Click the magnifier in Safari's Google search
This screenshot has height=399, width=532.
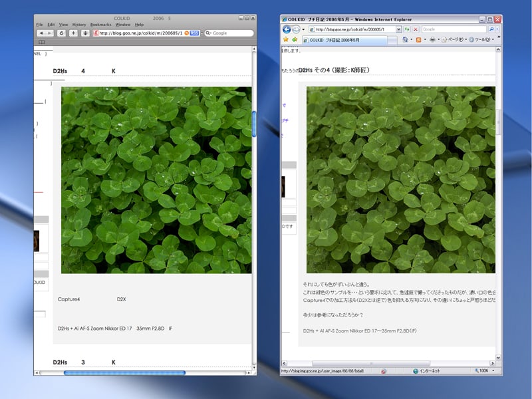pos(208,33)
